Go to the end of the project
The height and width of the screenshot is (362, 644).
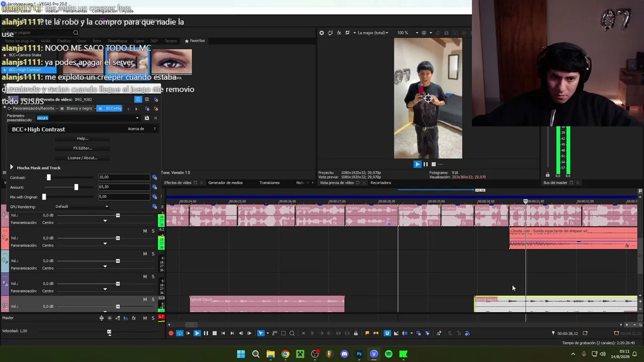coord(232,333)
